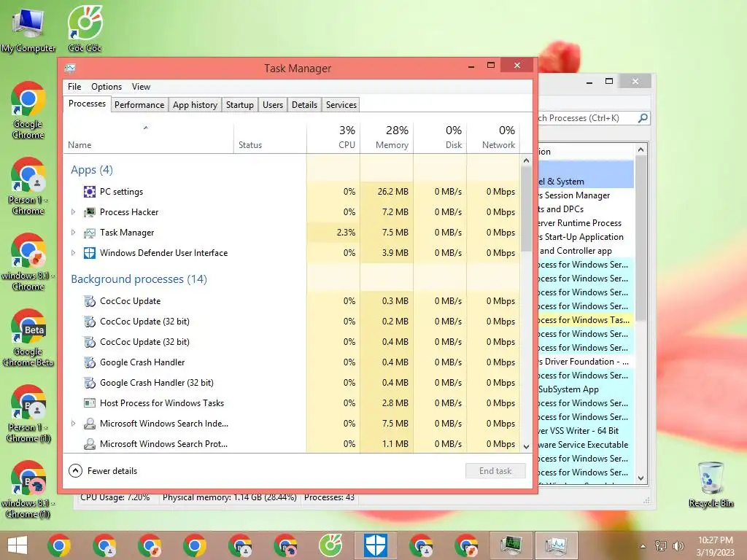Click the CocCoc Update row icon
This screenshot has height=560, width=747.
[90, 301]
